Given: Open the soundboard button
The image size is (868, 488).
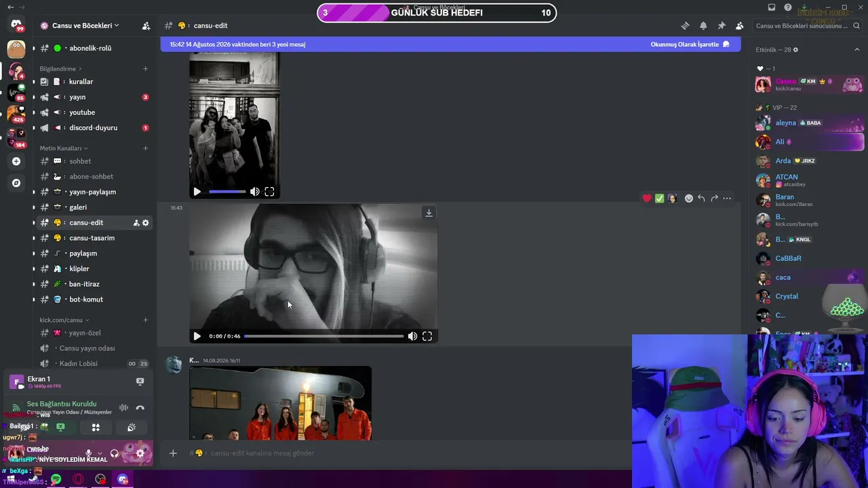Looking at the screenshot, I should (132, 427).
